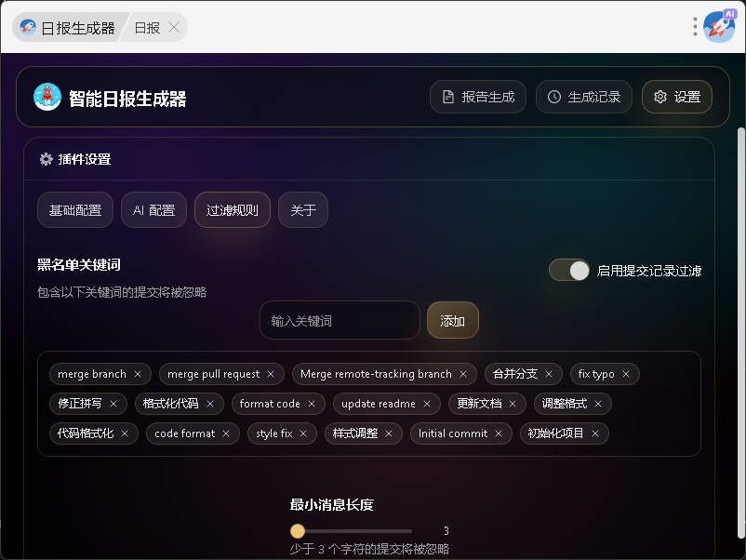
Task: Open the 报告生成 page
Action: 478,97
